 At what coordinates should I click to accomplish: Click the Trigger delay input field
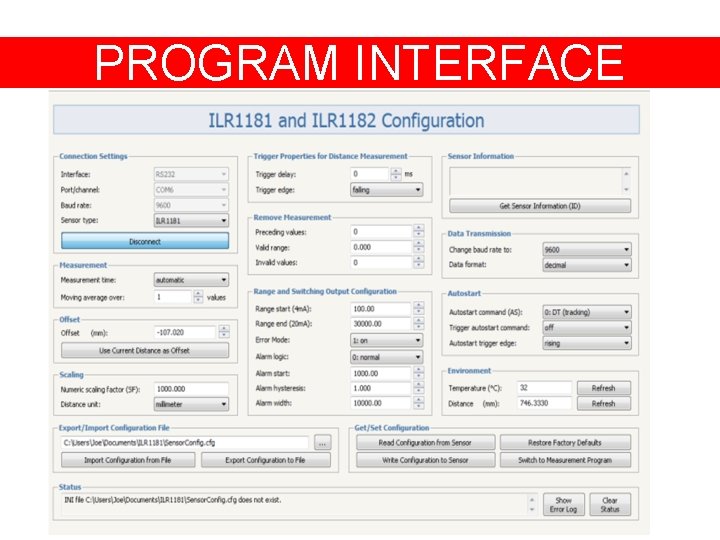tap(370, 174)
